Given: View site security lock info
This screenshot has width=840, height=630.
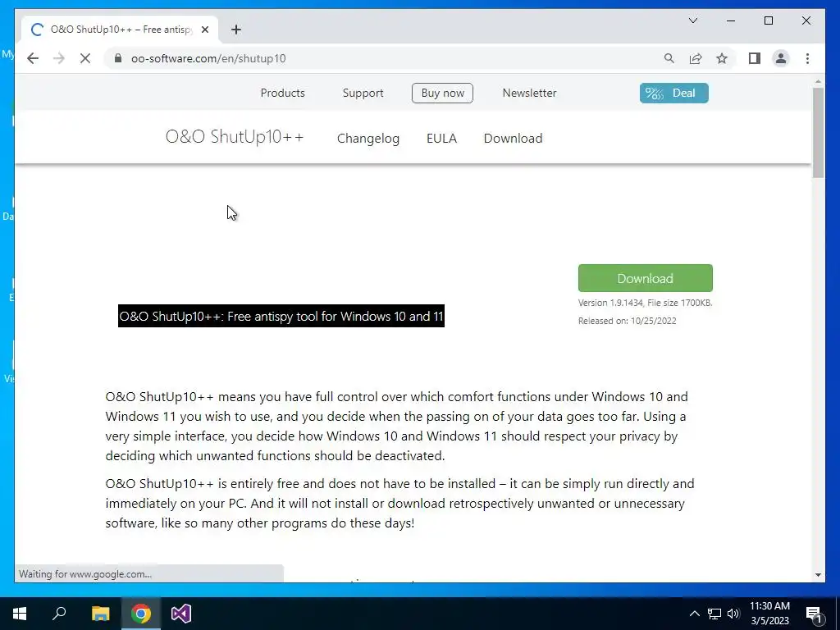Looking at the screenshot, I should pos(118,58).
